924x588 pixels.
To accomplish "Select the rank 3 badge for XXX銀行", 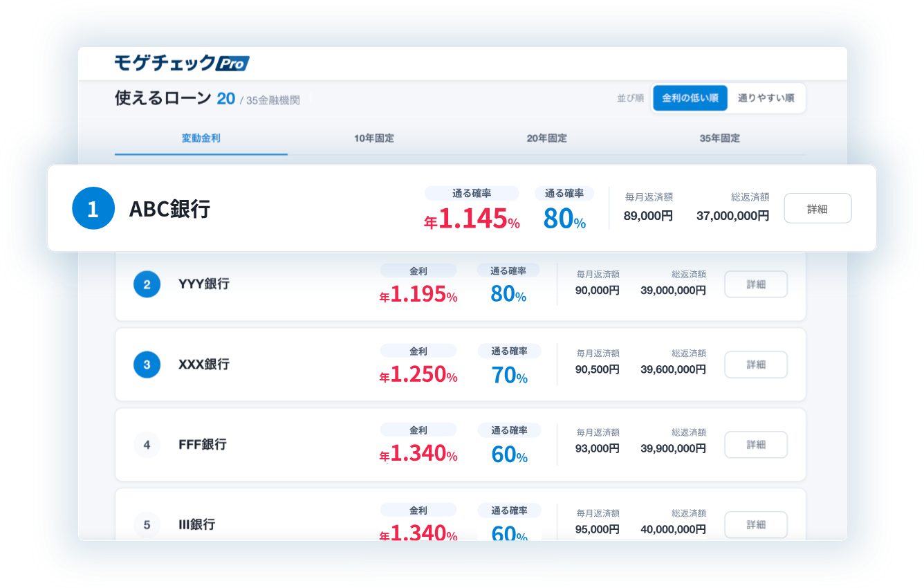I will 147,365.
